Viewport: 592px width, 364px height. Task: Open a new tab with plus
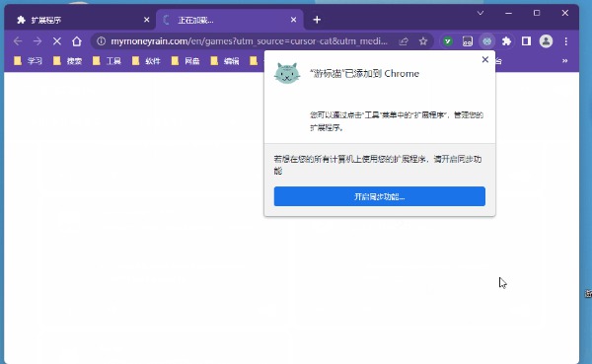click(317, 20)
